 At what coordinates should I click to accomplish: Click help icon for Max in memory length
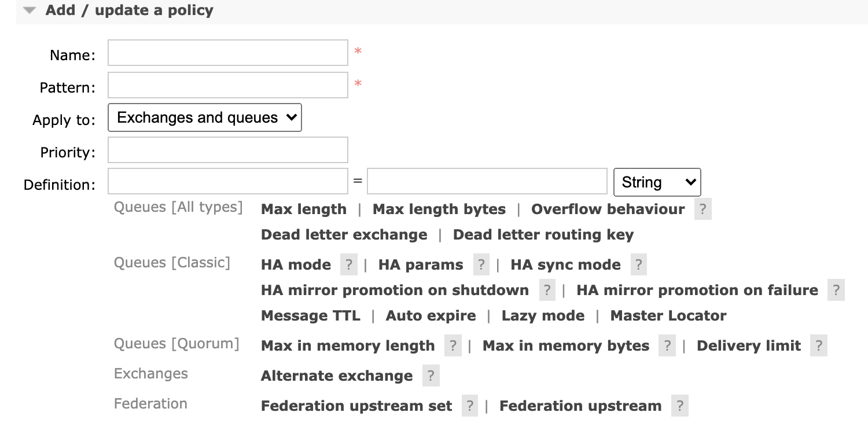point(453,346)
